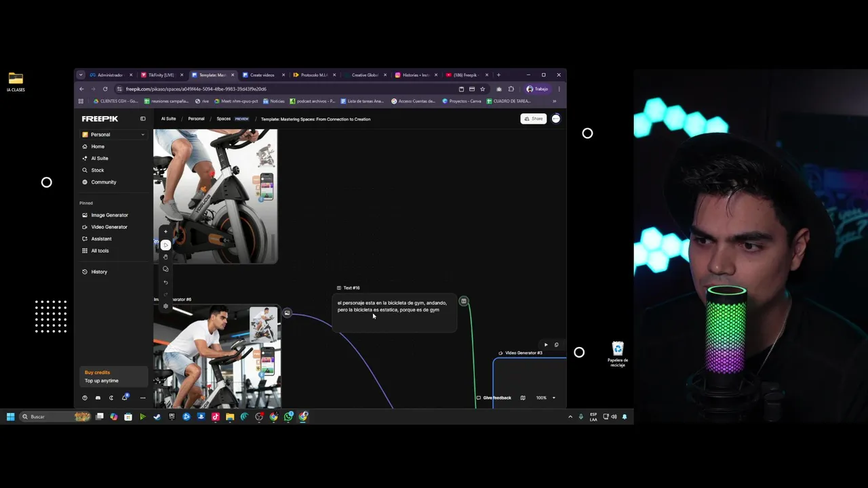Screen dimensions: 868x488
Task: Open CLIENTES CGH bookmark
Action: tap(115, 101)
